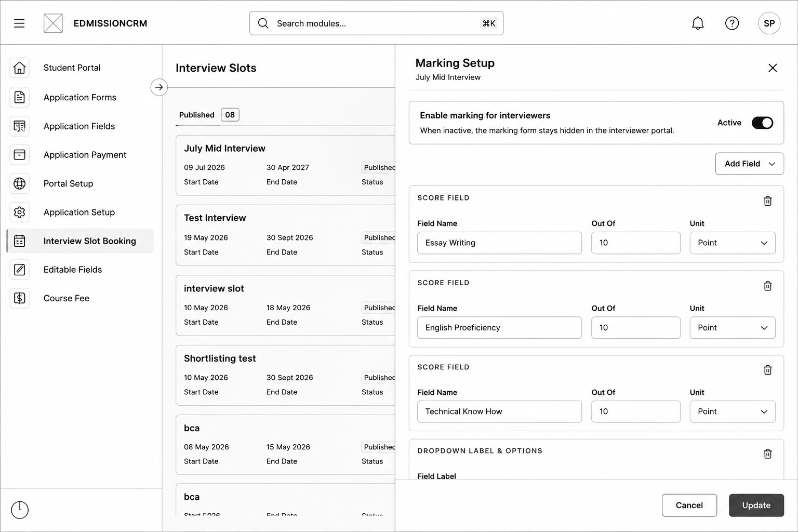Viewport: 798px width, 532px height.
Task: Click the Search modules field
Action: [x=376, y=23]
